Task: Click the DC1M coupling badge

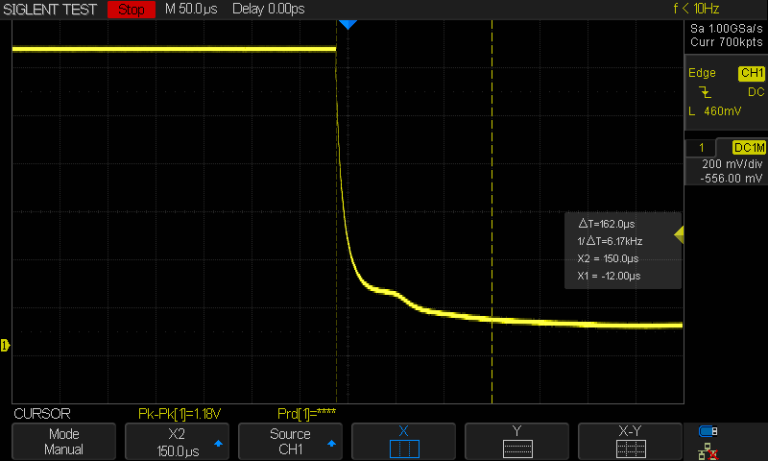Action: [747, 148]
